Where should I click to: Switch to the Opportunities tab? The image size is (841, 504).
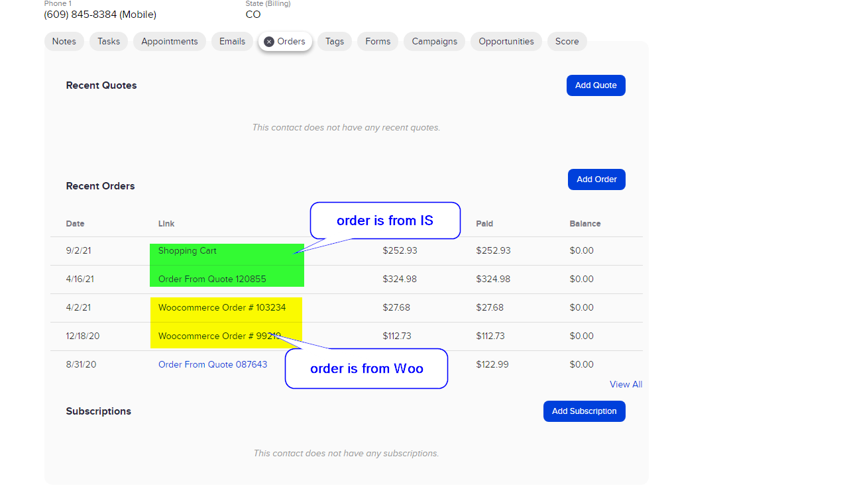506,41
